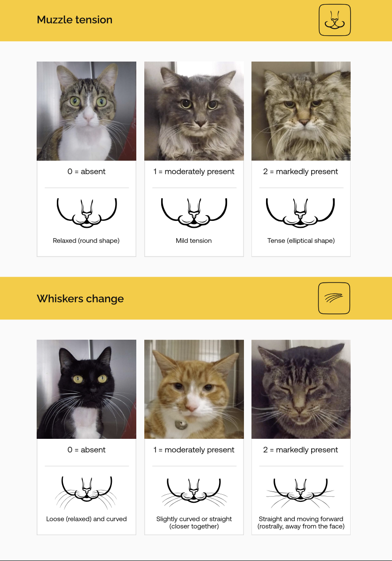Click the muzzle icon in Muzzle tension header
The width and height of the screenshot is (392, 561).
click(x=334, y=20)
